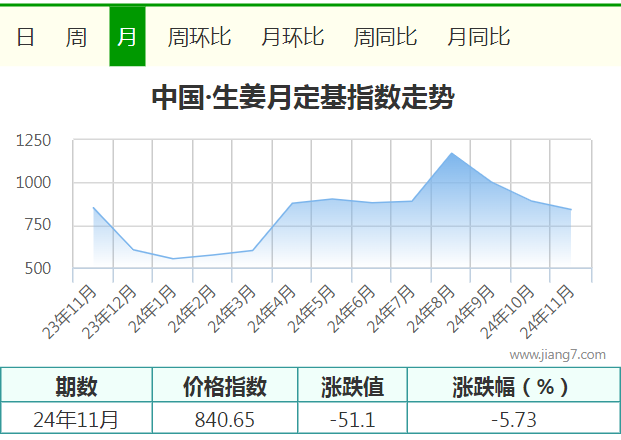Click the 24年4月 axis label
Screen dimensions: 621x440
point(272,309)
